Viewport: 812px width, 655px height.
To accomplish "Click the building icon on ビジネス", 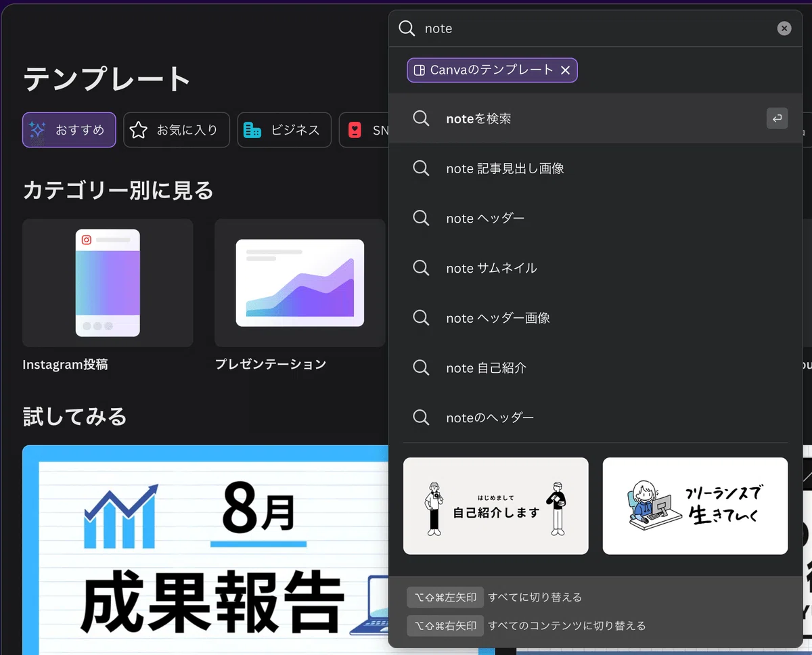I will [x=252, y=130].
